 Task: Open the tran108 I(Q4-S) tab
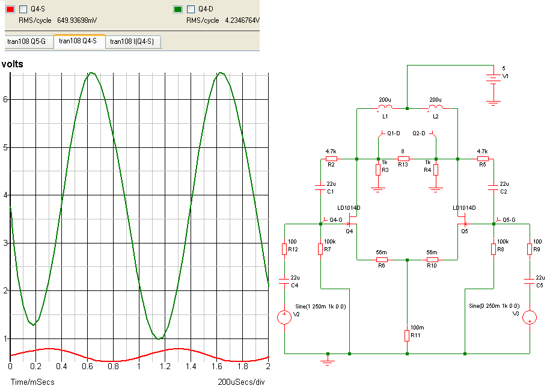[x=133, y=41]
